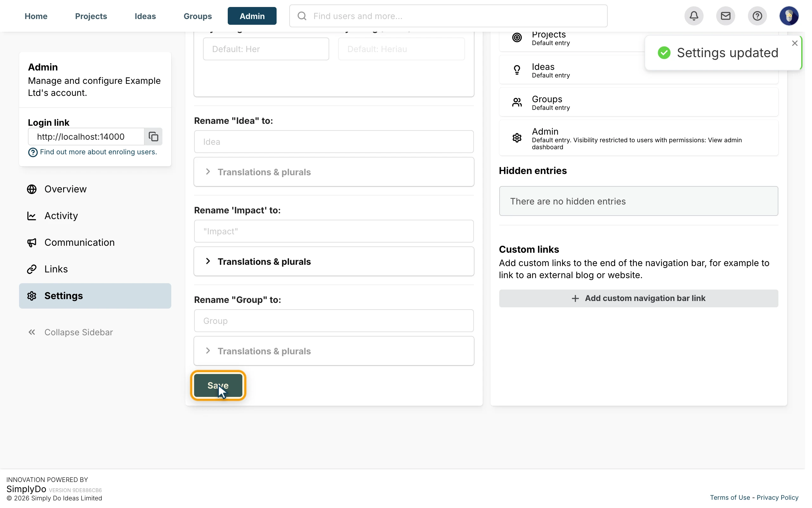Open the help question mark icon
The image size is (812, 508).
click(757, 16)
